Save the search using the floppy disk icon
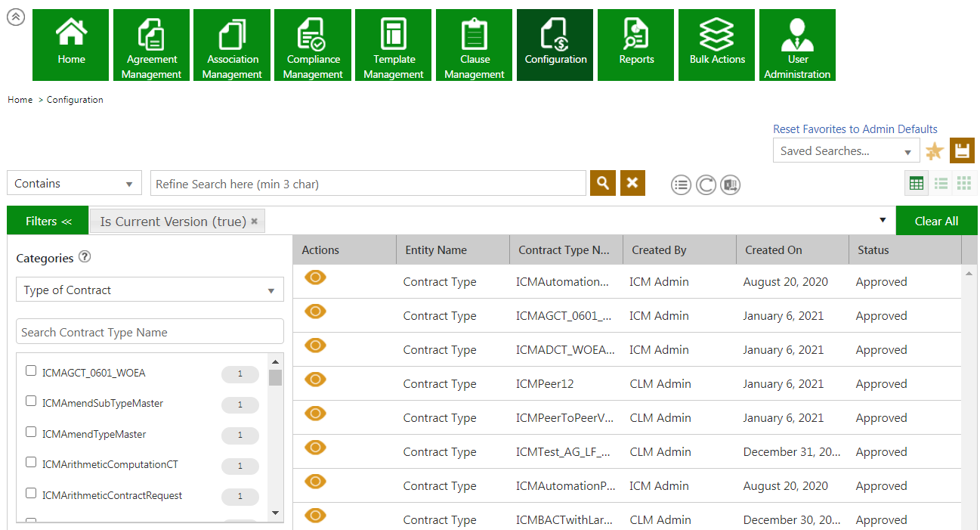Image resolution: width=980 pixels, height=530 pixels. [x=962, y=150]
